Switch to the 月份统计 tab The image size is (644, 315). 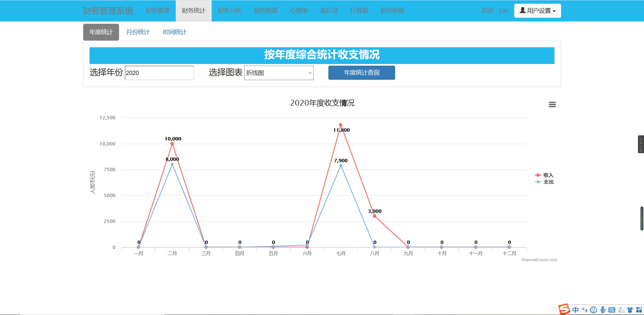pos(138,32)
